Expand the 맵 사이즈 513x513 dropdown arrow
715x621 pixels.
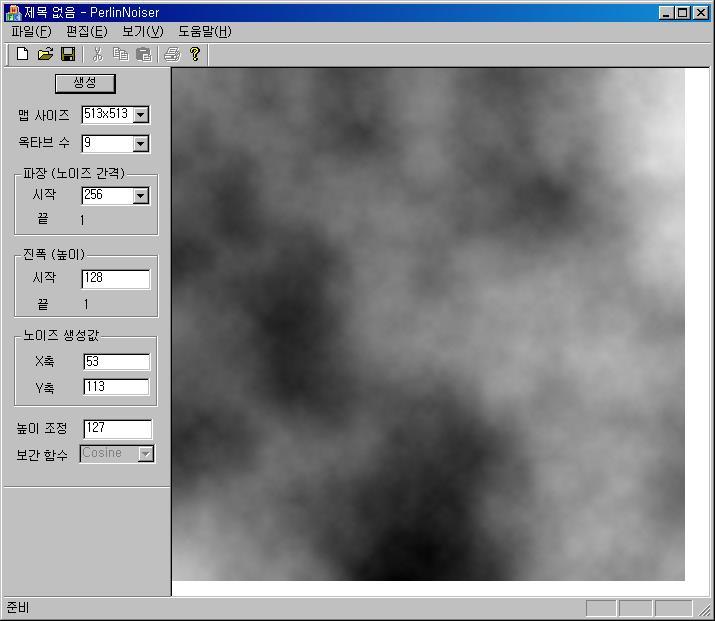tap(141, 115)
